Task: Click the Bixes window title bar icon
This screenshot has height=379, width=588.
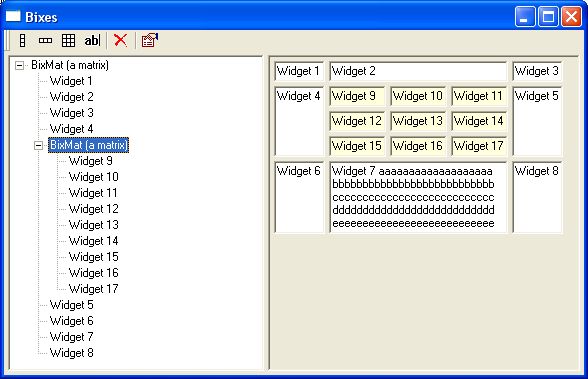Action: click(x=13, y=16)
